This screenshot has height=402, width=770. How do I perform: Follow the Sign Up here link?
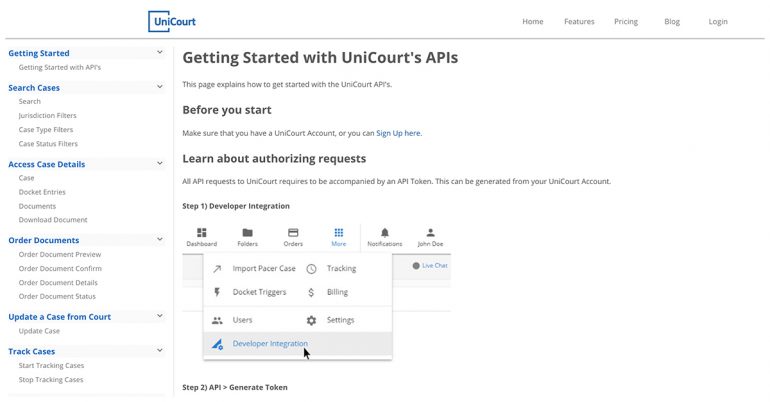click(x=398, y=133)
